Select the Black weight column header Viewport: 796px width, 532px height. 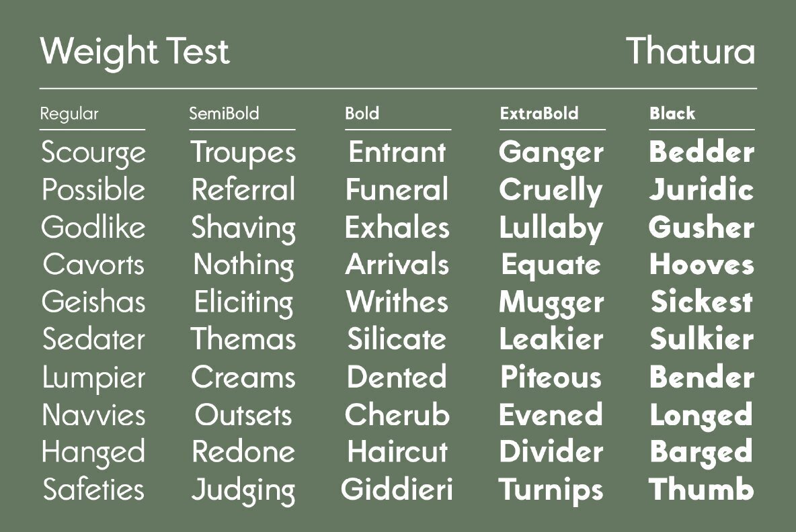(672, 114)
